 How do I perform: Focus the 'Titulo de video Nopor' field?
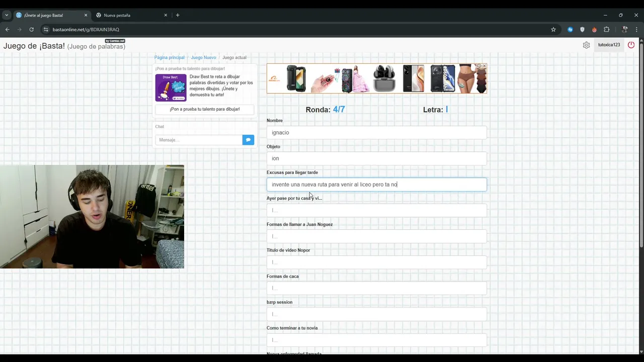[377, 262]
